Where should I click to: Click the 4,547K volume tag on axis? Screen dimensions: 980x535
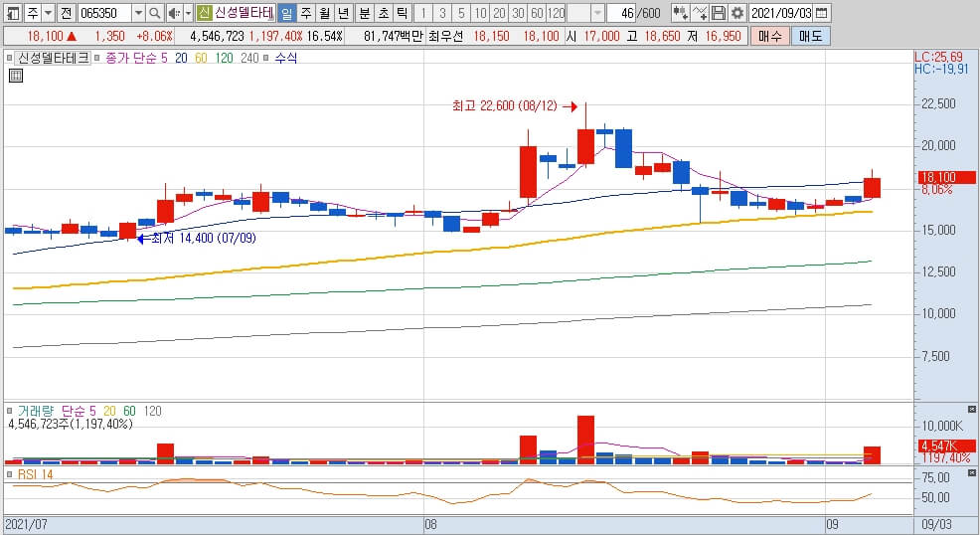coord(945,446)
